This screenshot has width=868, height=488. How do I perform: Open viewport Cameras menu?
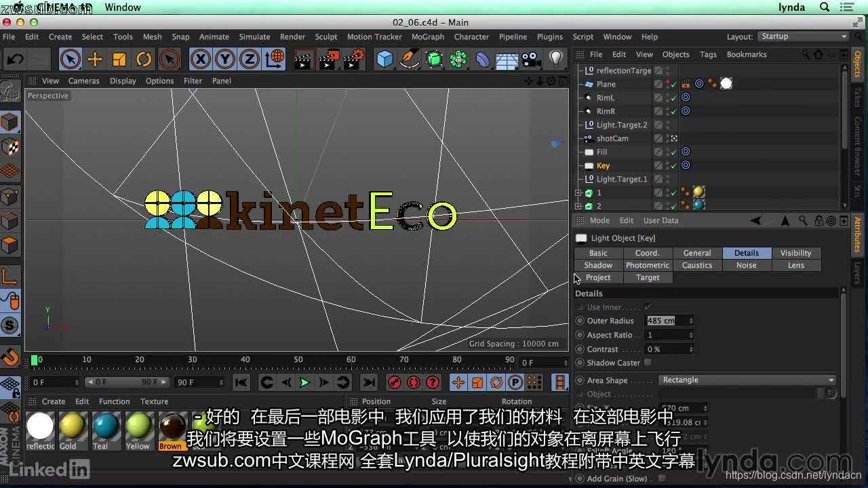(83, 81)
